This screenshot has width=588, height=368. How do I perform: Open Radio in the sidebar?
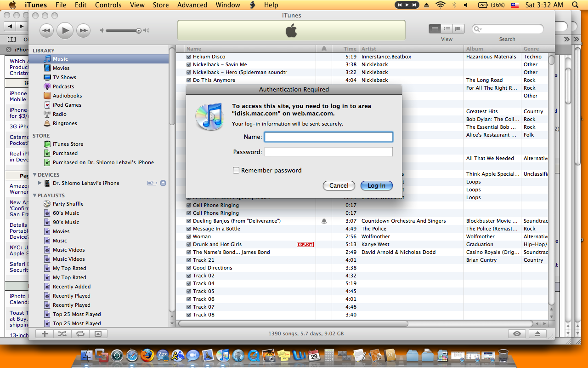coord(99,114)
